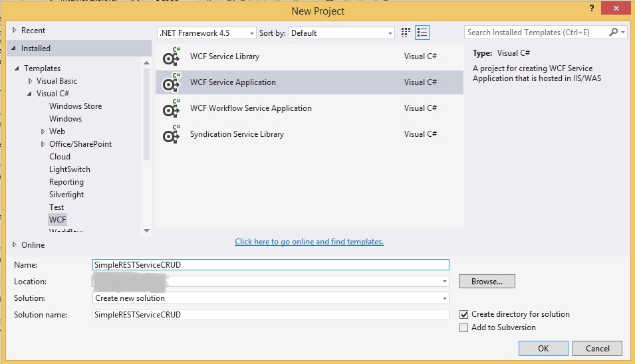This screenshot has width=635, height=364.
Task: Click the WCF Service Application template icon
Action: click(172, 83)
